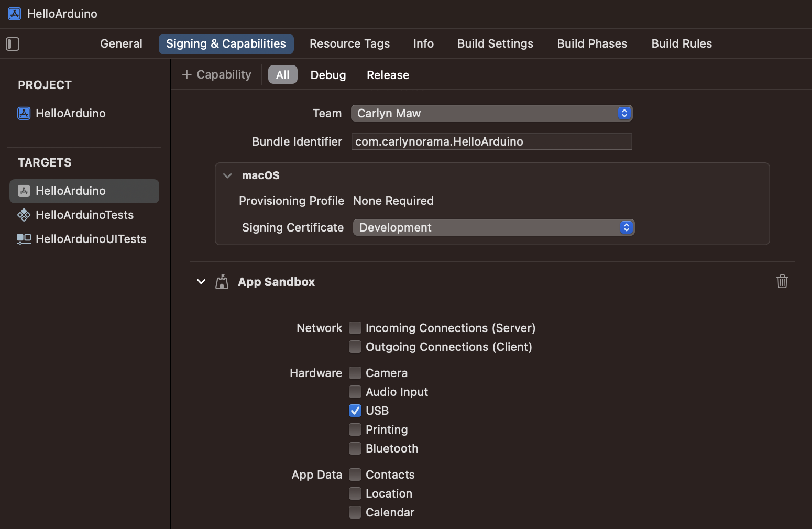Viewport: 812px width, 529px height.
Task: Click the App Sandbox heading
Action: point(277,282)
